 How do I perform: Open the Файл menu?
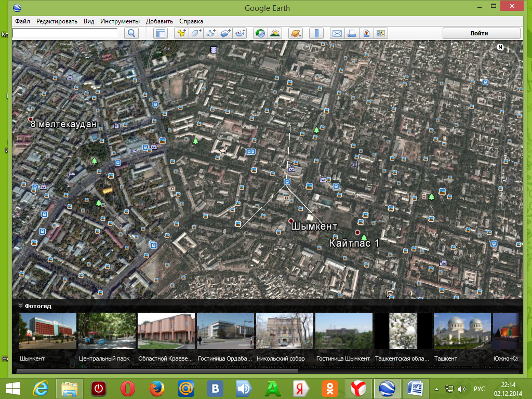[x=22, y=21]
